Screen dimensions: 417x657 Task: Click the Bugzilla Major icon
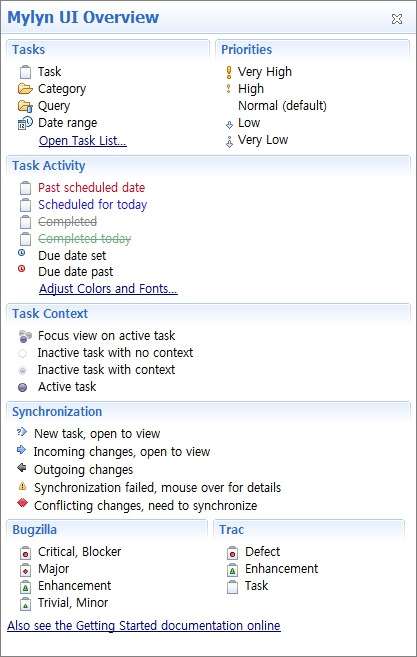(26, 570)
